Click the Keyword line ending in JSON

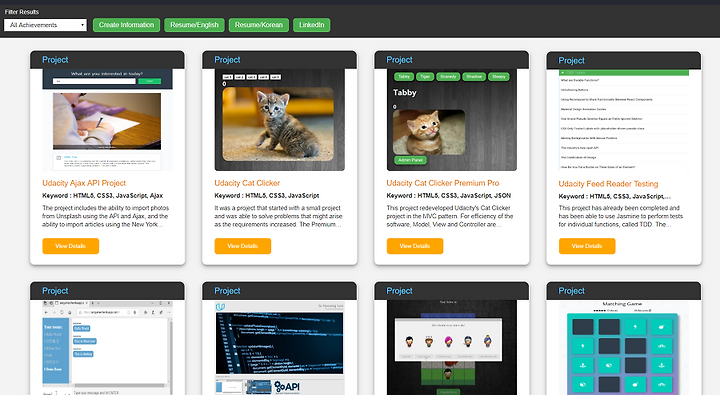449,196
